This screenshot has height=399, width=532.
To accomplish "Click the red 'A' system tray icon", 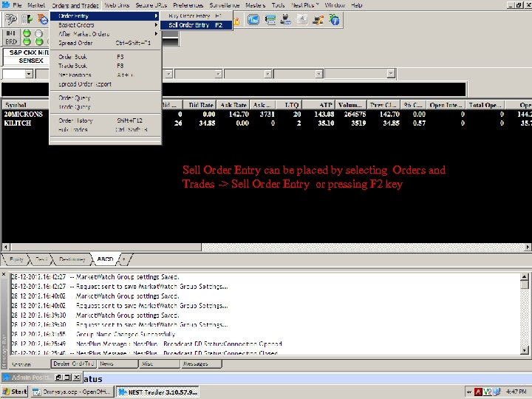I will (478, 392).
